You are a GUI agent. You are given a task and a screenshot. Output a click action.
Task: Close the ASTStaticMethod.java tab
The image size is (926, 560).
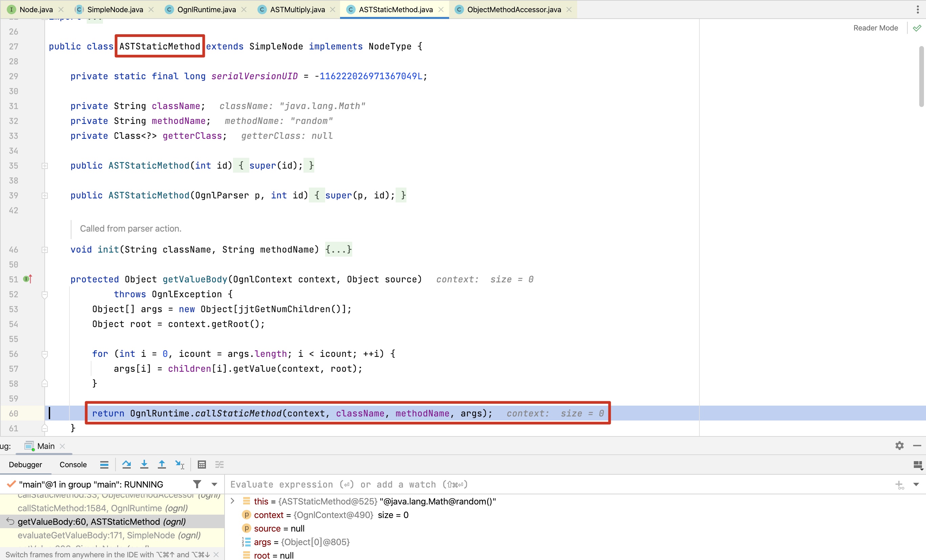tap(441, 9)
